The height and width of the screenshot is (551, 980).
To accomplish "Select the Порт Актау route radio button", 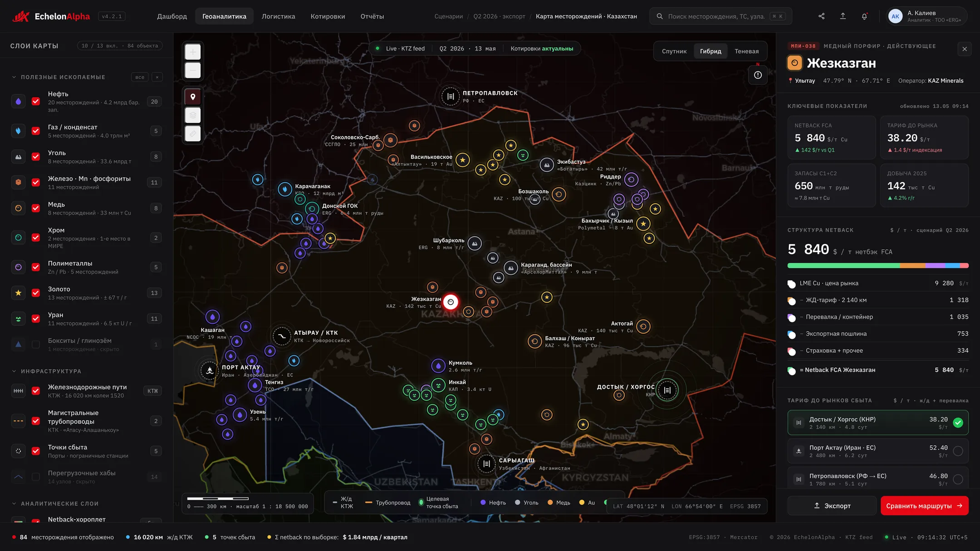I will pos(958,451).
